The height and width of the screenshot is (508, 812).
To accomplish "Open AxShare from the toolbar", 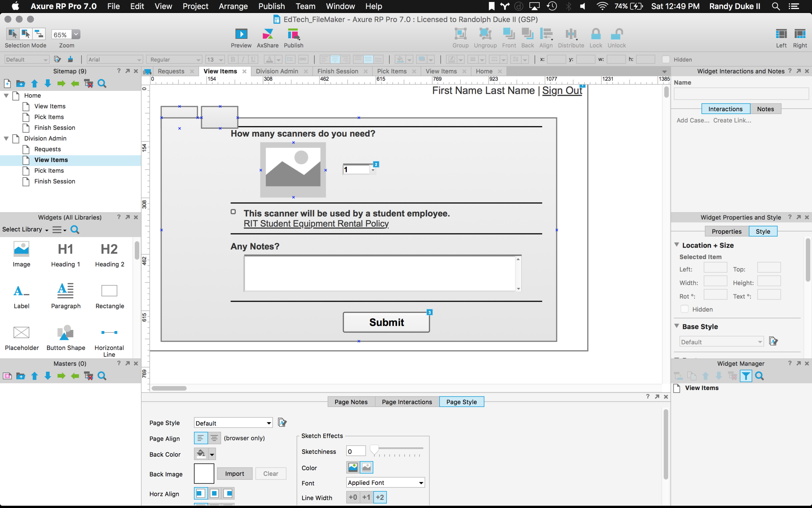I will [268, 34].
